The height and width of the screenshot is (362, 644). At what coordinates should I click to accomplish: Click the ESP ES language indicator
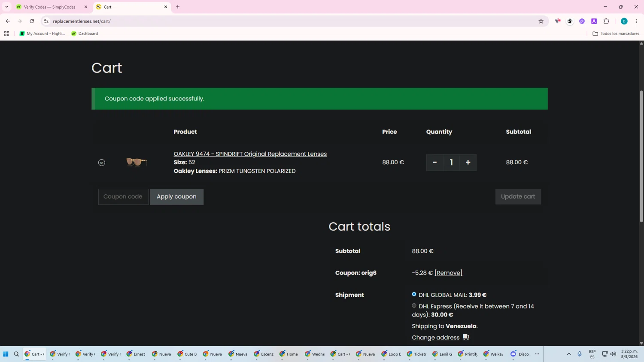coord(592,354)
